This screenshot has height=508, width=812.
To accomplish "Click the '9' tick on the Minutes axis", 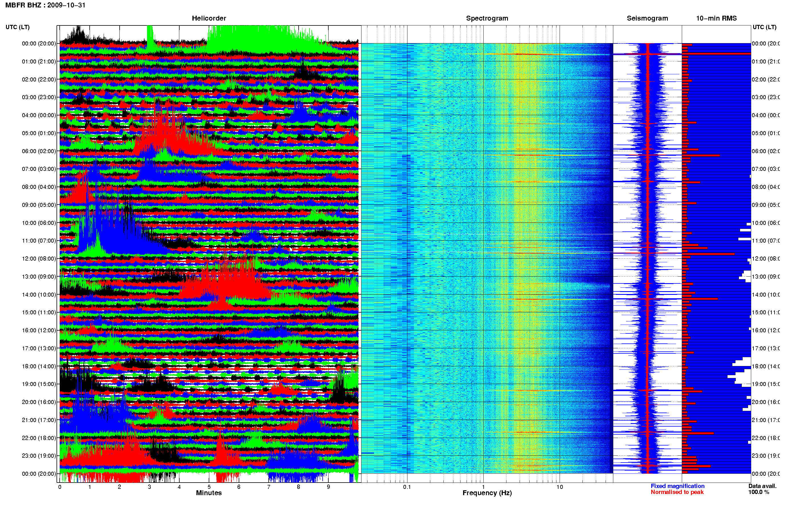I will (x=328, y=487).
